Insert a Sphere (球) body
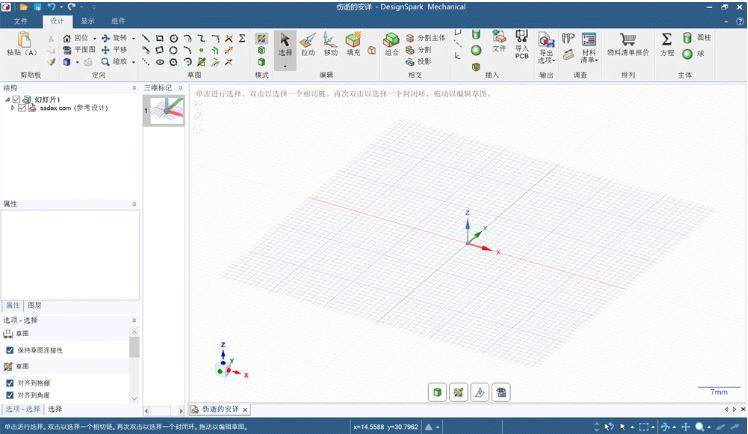This screenshot has width=748, height=434. pos(693,54)
